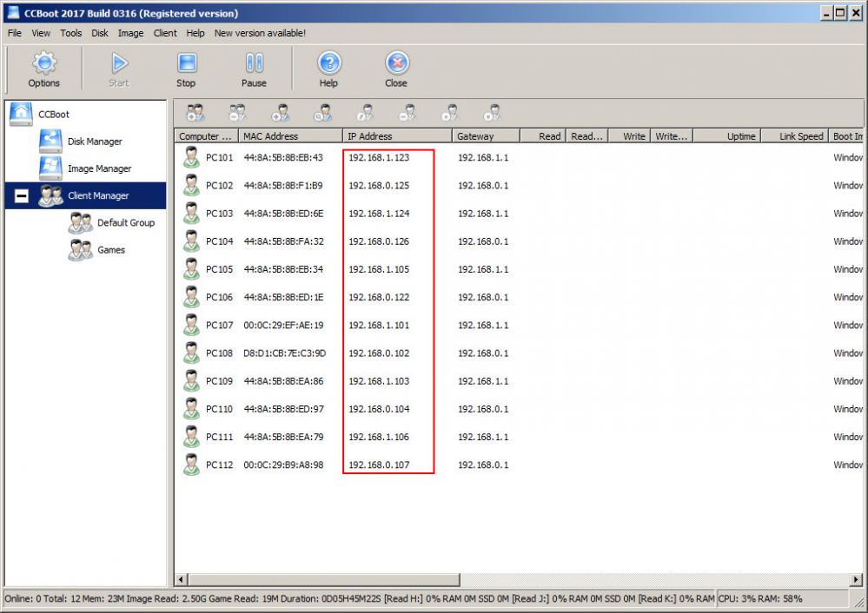Click the Online: 0 Total: 12 status
This screenshot has height=613, width=868.
coord(43,598)
